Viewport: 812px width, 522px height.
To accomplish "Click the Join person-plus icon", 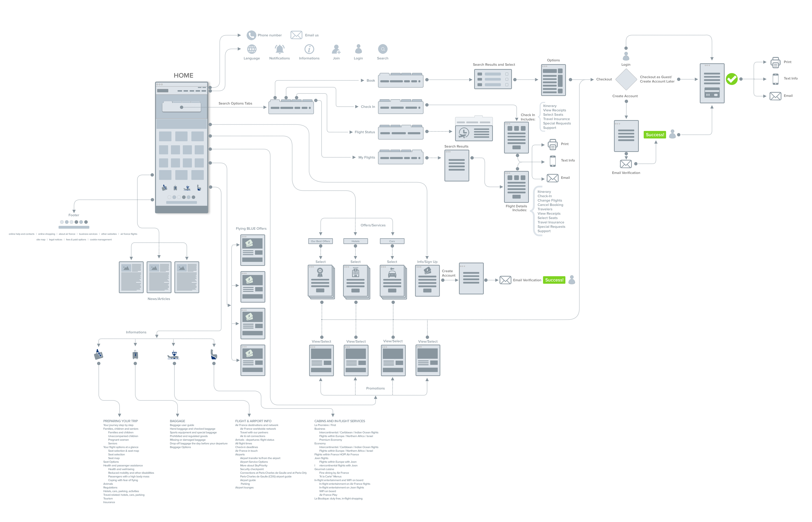I will point(336,49).
